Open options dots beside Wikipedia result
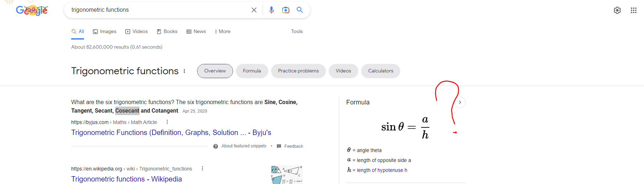Viewport: 644px width, 184px height. tap(202, 168)
